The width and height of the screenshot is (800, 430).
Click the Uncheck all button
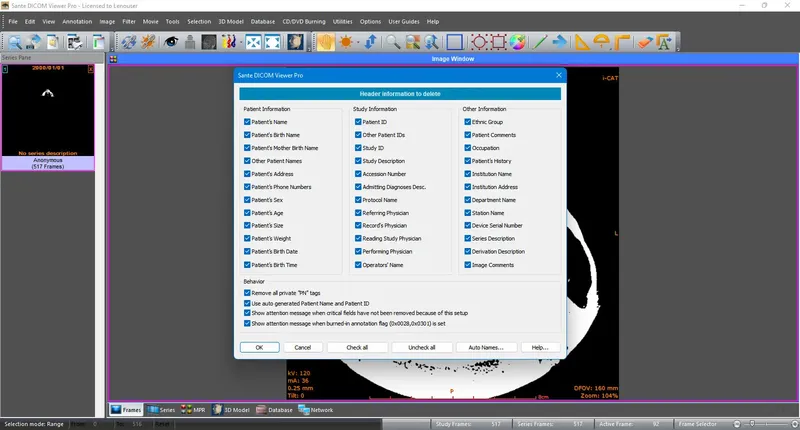[x=421, y=347]
